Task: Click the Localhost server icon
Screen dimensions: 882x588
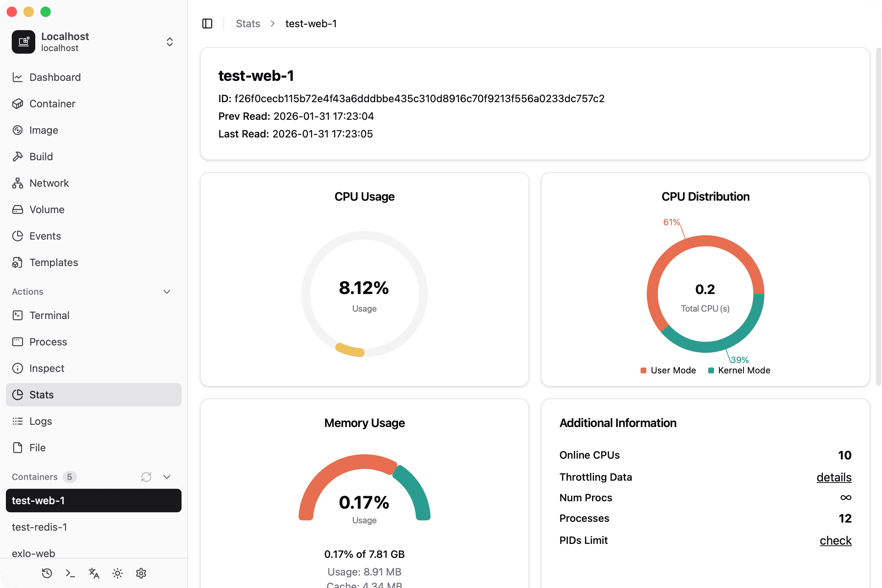Action: pos(23,42)
